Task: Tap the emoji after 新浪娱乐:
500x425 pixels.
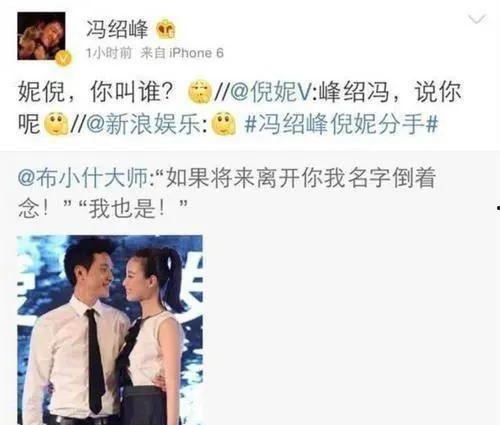Action: [x=224, y=124]
